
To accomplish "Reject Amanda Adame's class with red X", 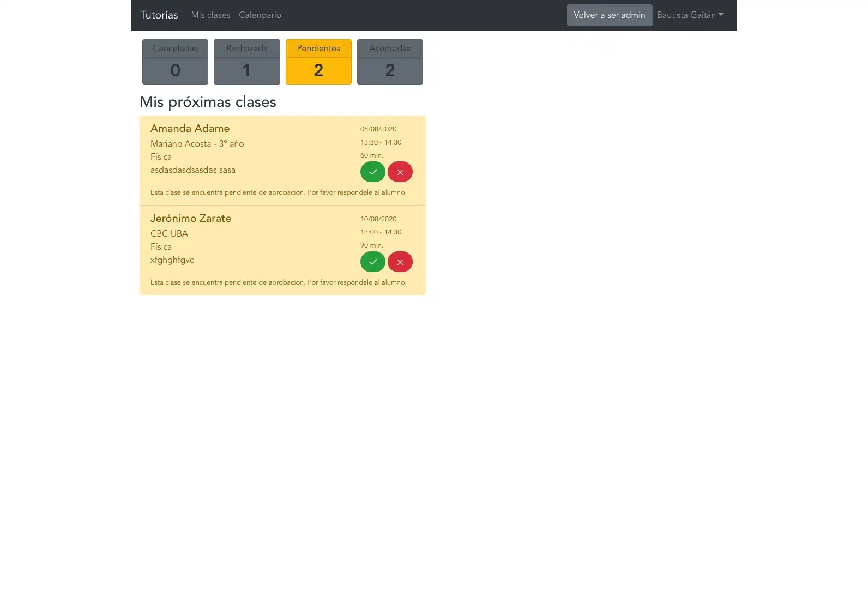I will click(x=400, y=172).
